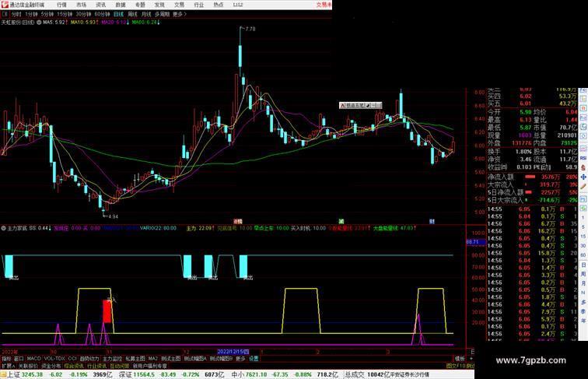Viewport: 588px width, 379px height.
Task: Open the 关联报价 tab
Action: coord(28,366)
